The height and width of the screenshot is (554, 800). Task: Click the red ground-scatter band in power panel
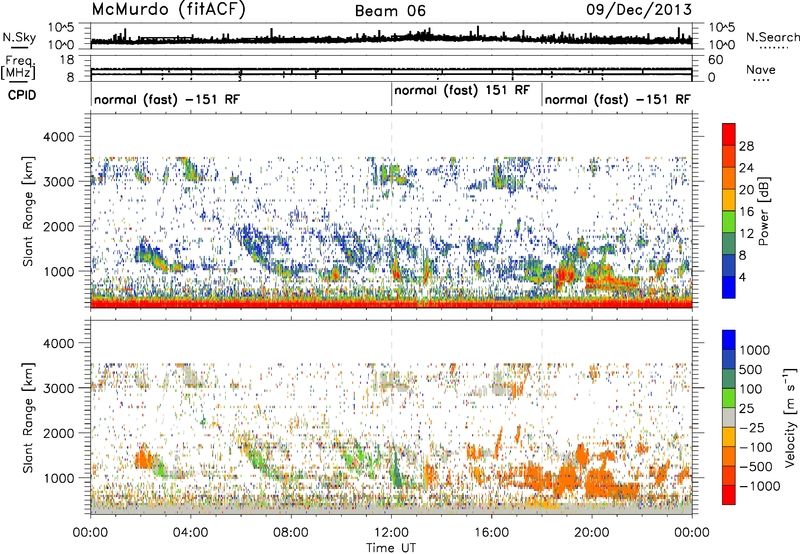[x=391, y=304]
